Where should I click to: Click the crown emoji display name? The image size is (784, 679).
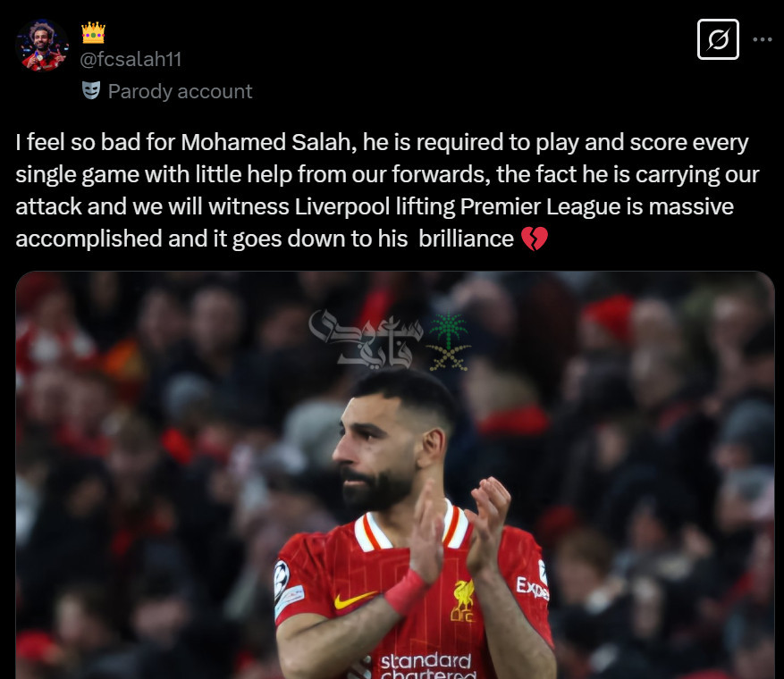coord(93,33)
